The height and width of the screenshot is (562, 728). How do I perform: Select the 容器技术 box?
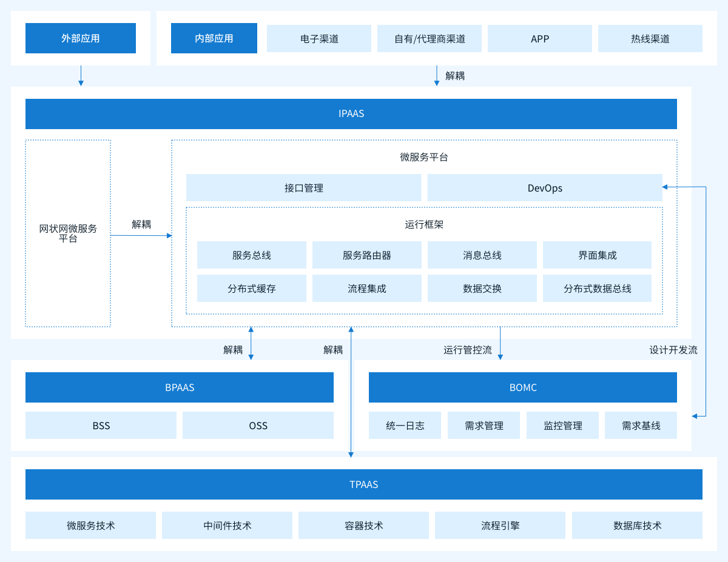pos(363,526)
